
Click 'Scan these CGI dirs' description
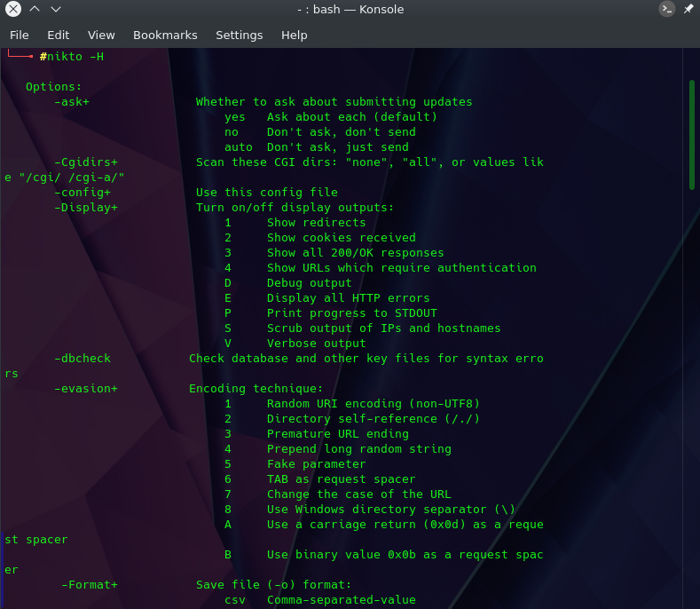370,162
